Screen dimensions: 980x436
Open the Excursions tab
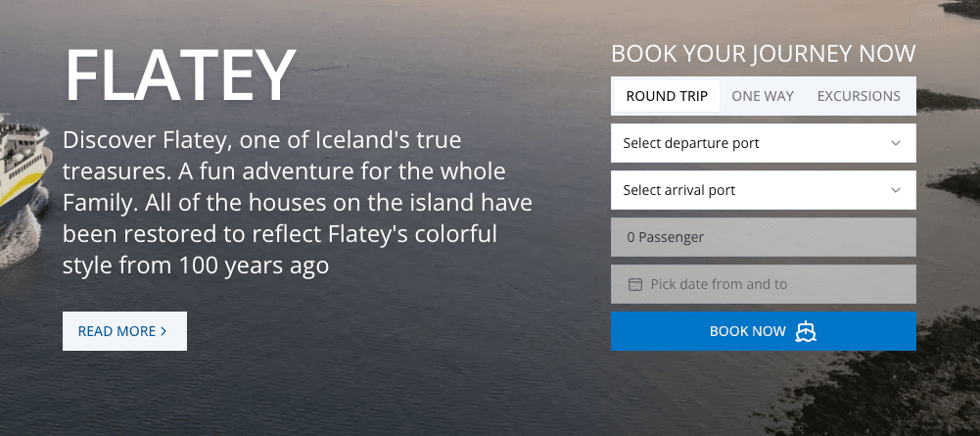pyautogui.click(x=859, y=96)
